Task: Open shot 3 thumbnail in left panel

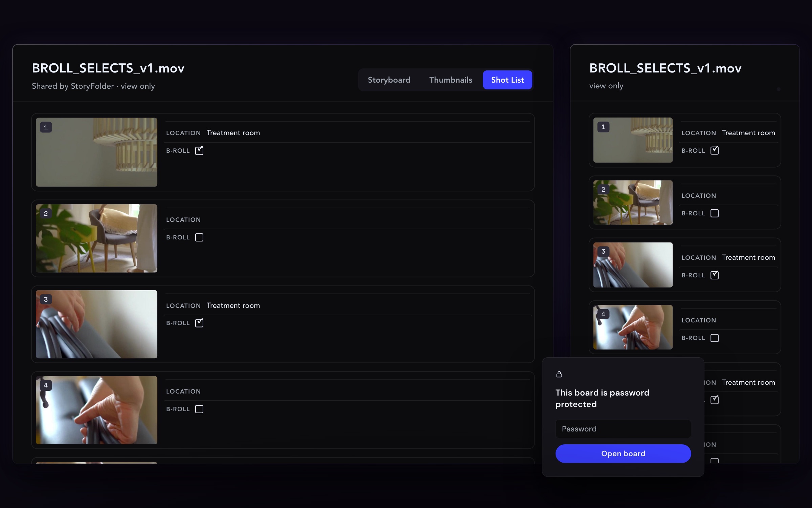Action: tap(96, 324)
